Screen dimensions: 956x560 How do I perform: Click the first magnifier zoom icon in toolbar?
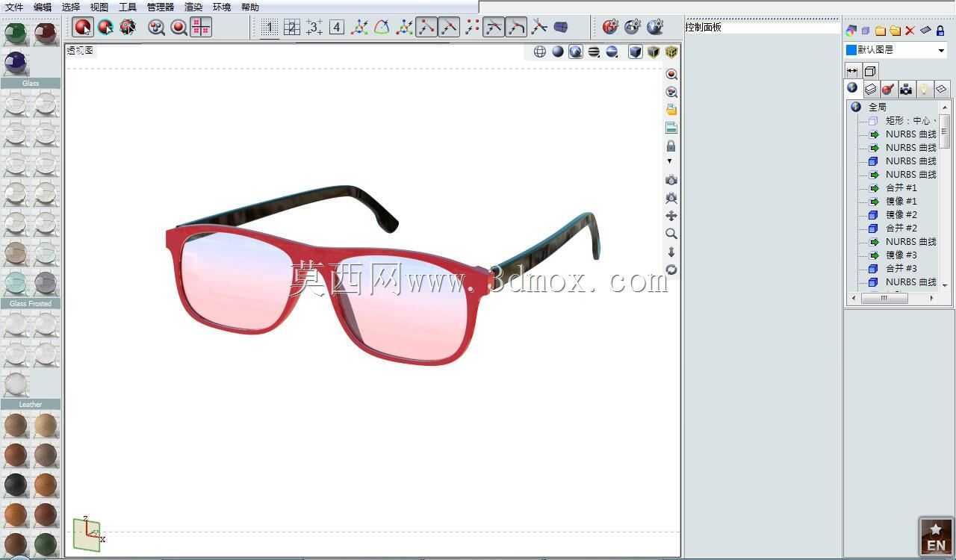[156, 28]
